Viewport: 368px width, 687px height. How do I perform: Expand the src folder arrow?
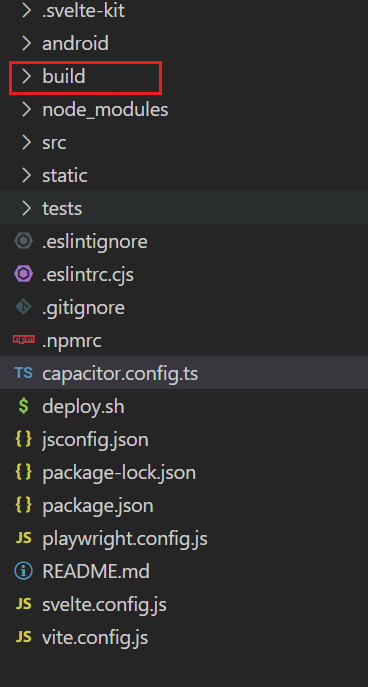click(27, 142)
